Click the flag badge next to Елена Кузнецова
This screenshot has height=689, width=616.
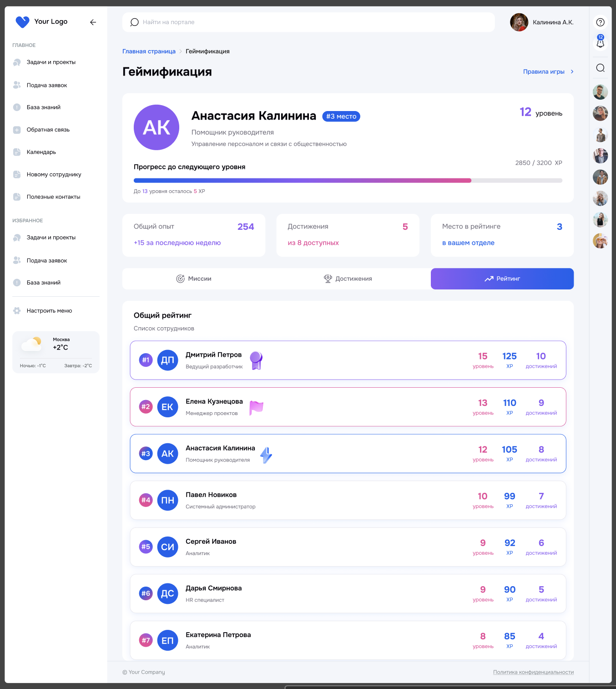(x=256, y=407)
